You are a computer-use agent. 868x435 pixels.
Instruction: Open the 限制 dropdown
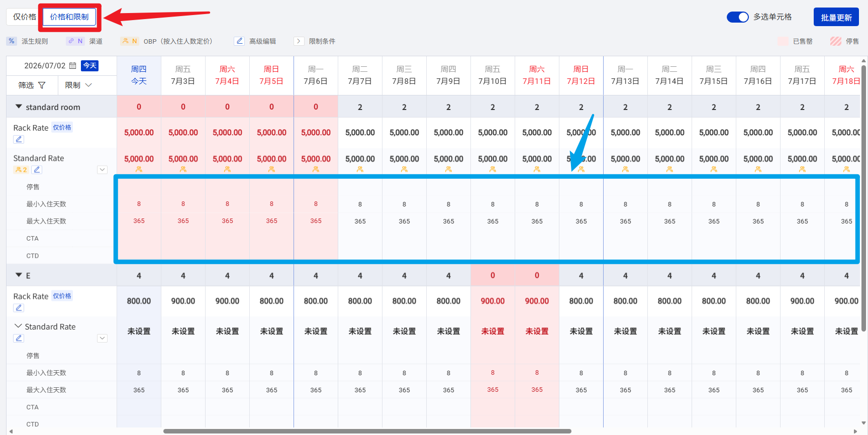pos(78,85)
